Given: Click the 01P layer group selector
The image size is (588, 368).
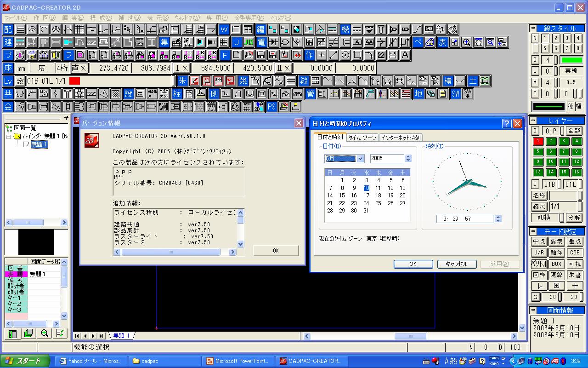Looking at the screenshot, I should [551, 131].
